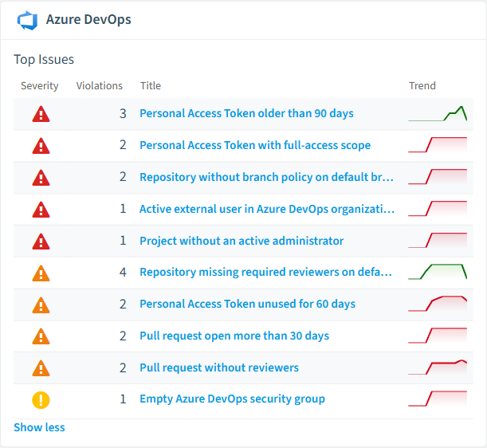Click the Title column header
The height and width of the screenshot is (448, 487).
coord(151,86)
